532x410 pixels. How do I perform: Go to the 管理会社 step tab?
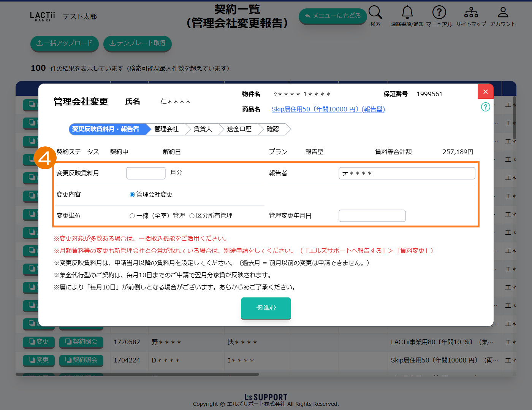pyautogui.click(x=166, y=129)
